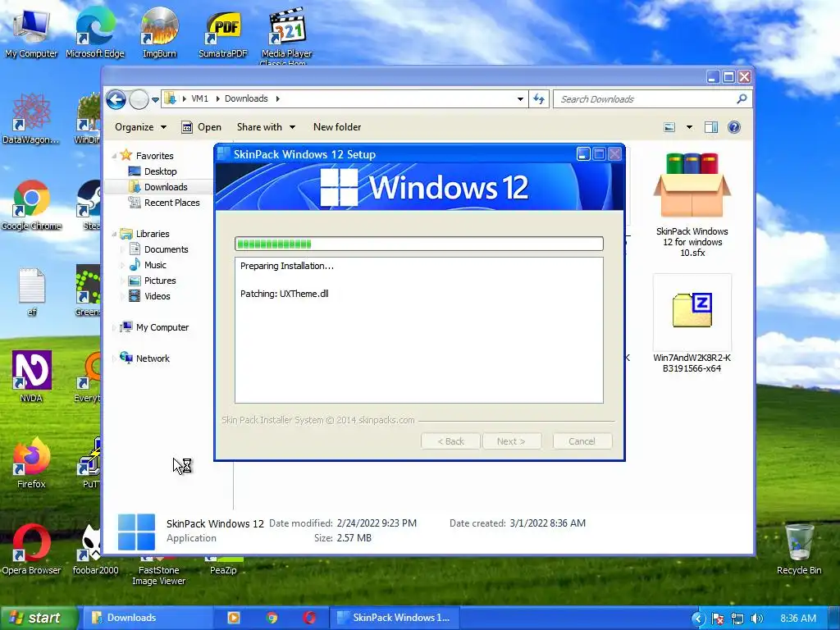This screenshot has height=630, width=840.
Task: Select the DataWagon desktop shortcut
Action: [31, 118]
